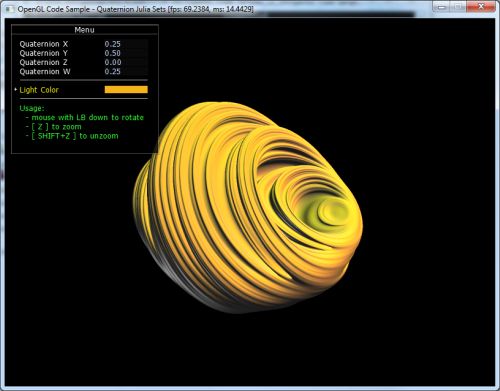The image size is (500, 391).
Task: Click the Menu panel header
Action: click(85, 30)
